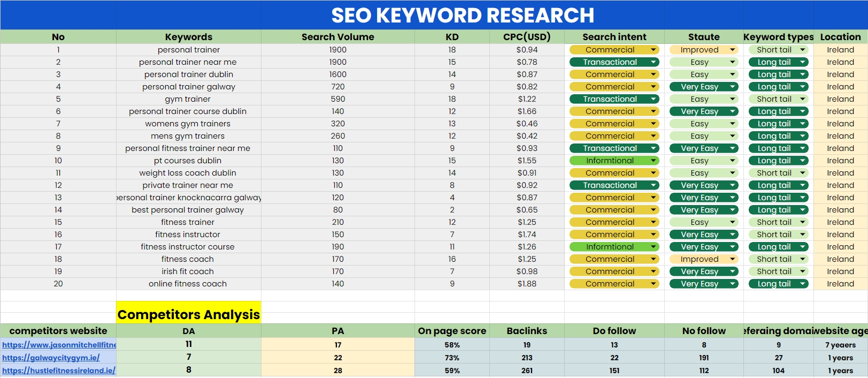Viewport: 868px width, 378px height.
Task: Open Very Easy dropdown for online fitness coach
Action: click(732, 284)
